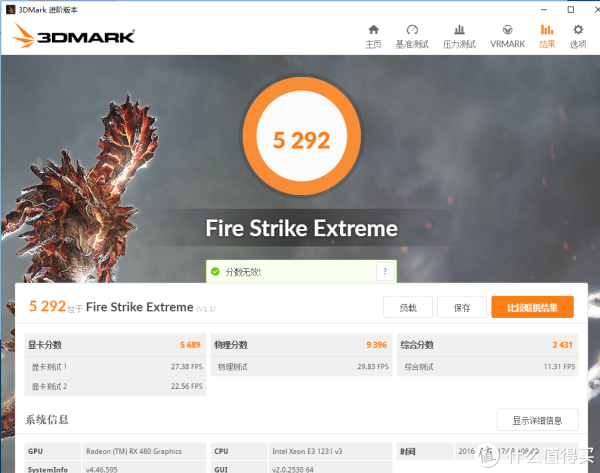
Task: Click the Fire Strike Extreme title text
Action: click(x=302, y=228)
